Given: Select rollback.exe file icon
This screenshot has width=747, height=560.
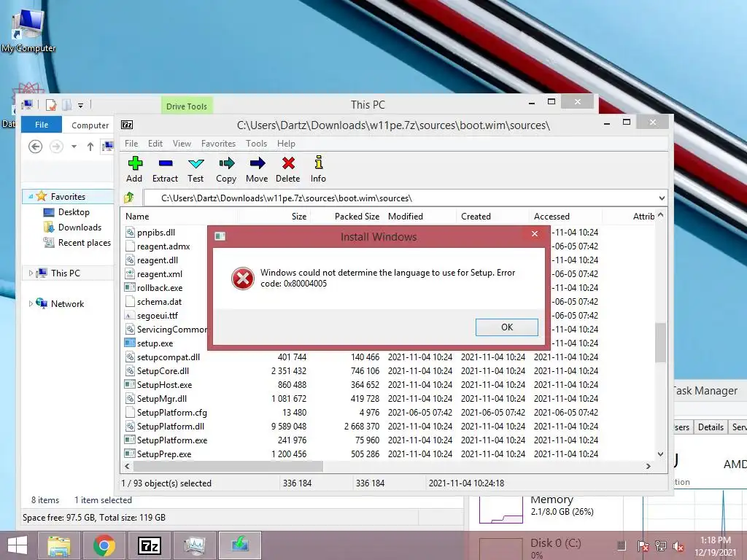Looking at the screenshot, I should click(x=130, y=287).
